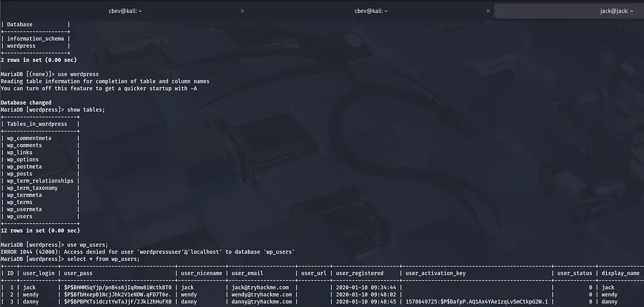
Task: Click jack@tryhackme.com email in the table
Action: (x=260, y=288)
